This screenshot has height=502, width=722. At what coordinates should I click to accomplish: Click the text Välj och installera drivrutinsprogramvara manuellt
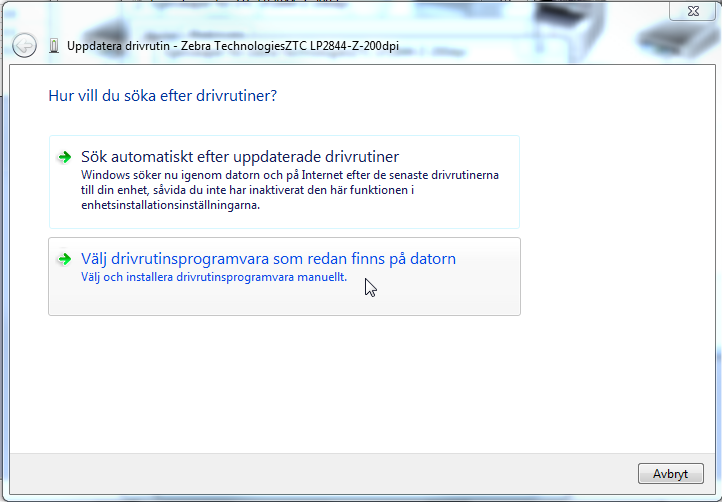(214, 277)
